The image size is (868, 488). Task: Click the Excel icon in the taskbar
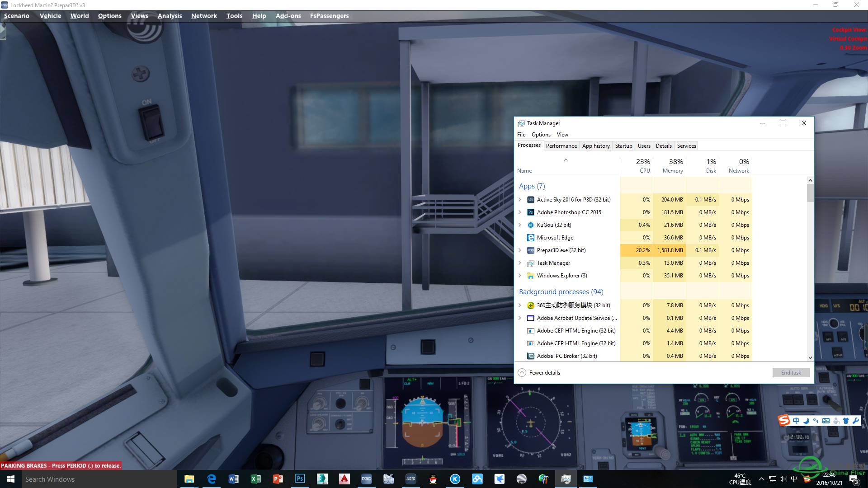pyautogui.click(x=256, y=479)
